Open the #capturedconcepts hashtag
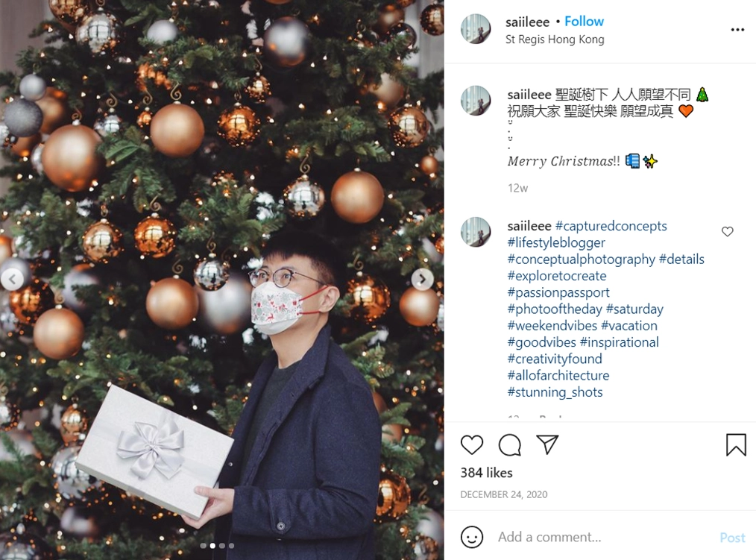Viewport: 756px width, 560px height. pos(611,226)
